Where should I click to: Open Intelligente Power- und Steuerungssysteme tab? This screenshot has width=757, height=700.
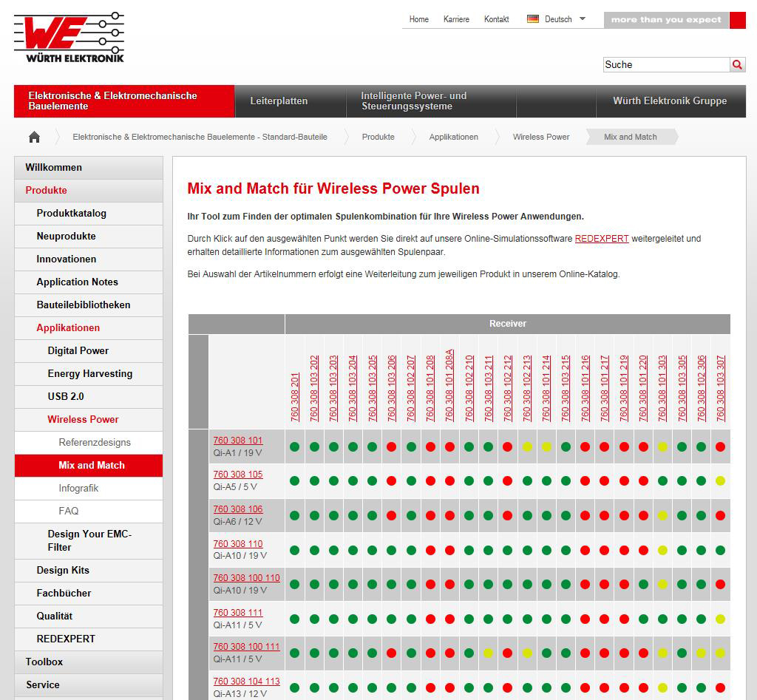(x=431, y=101)
